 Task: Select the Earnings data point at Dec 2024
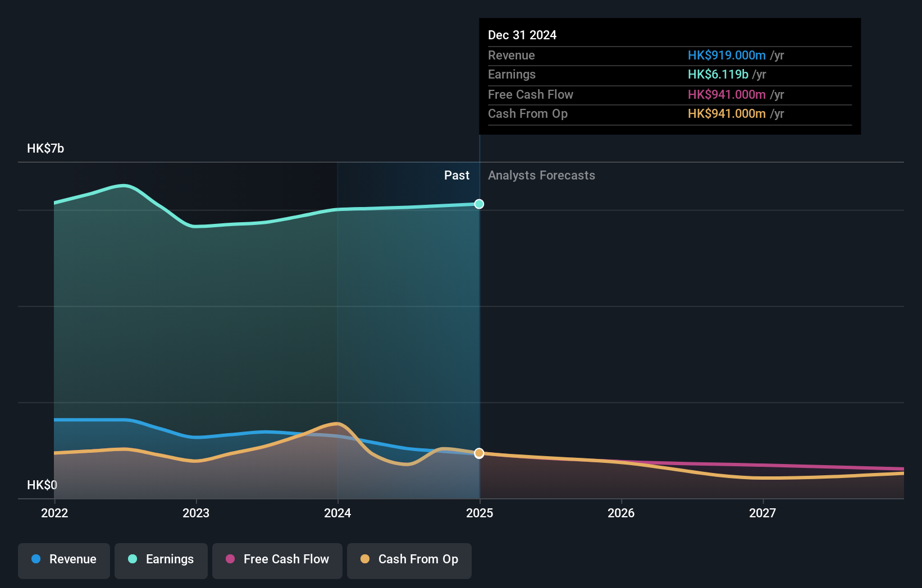[479, 204]
